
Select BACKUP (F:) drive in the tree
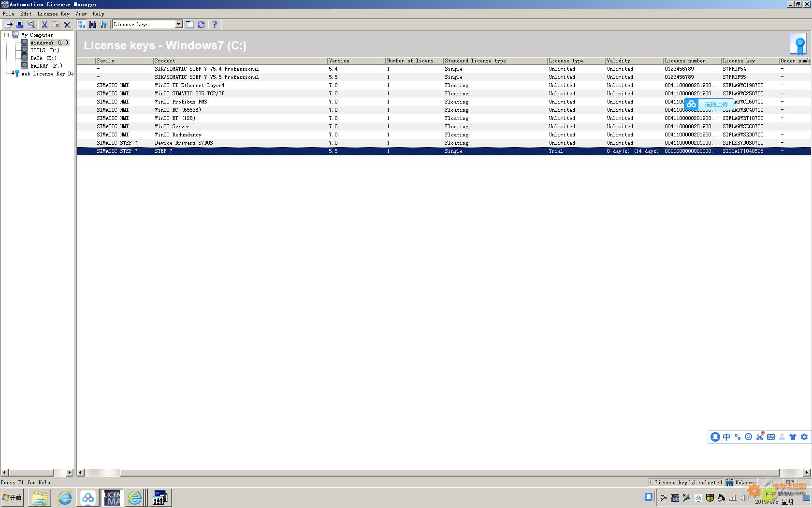pyautogui.click(x=46, y=66)
